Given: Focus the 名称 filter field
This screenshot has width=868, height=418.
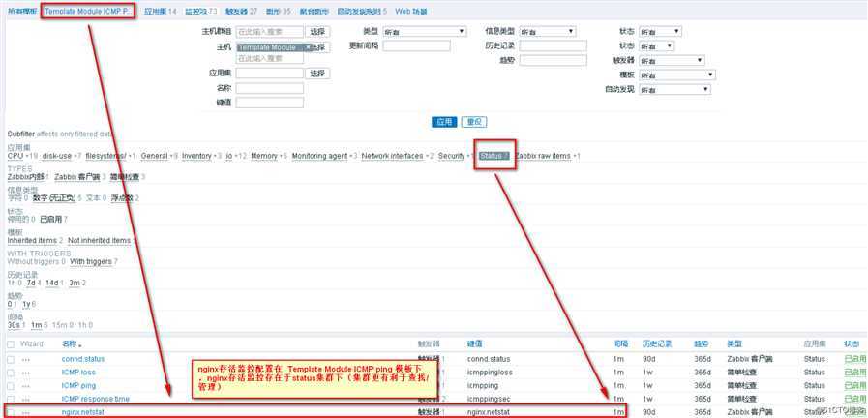Looking at the screenshot, I should [270, 88].
